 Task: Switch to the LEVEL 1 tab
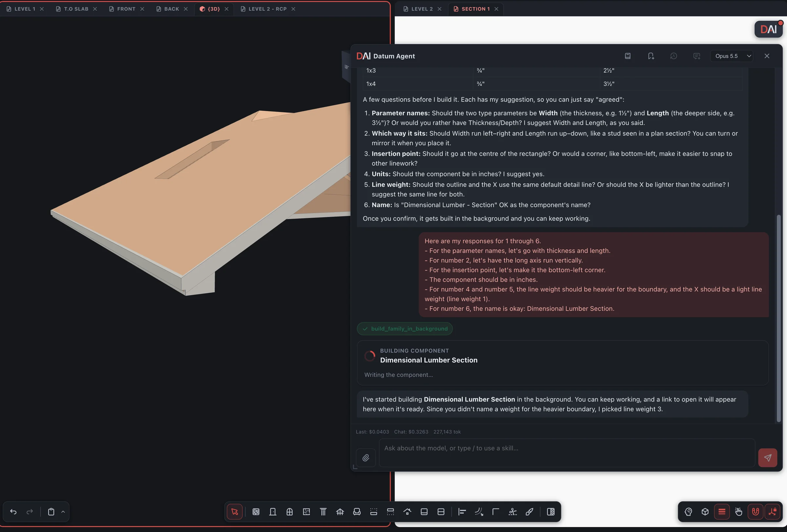point(25,9)
